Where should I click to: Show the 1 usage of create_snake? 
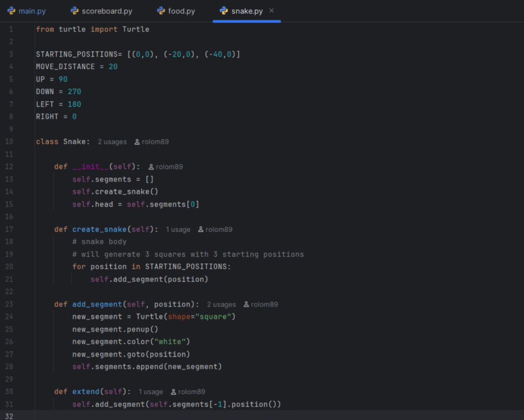(x=178, y=230)
